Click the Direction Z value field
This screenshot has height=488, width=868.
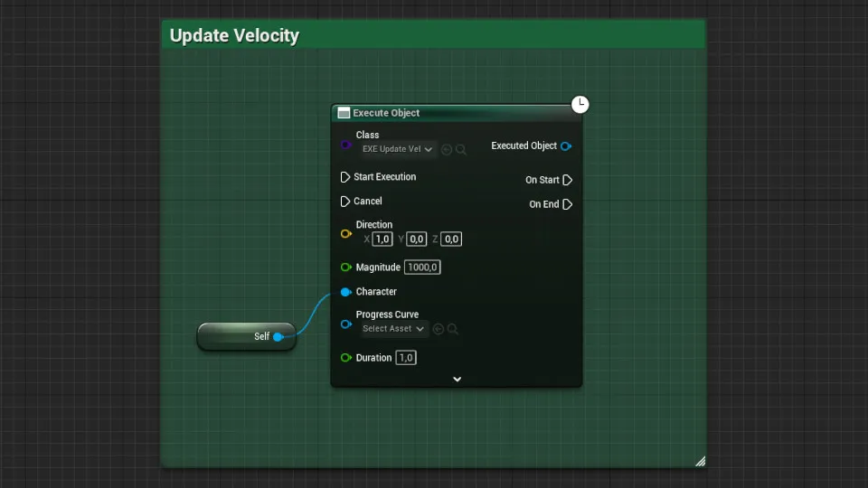point(451,239)
